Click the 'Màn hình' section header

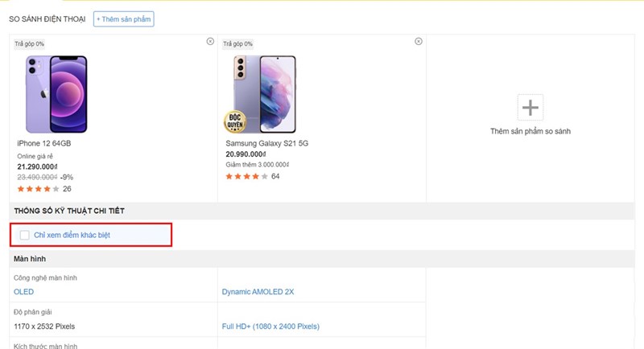29,259
